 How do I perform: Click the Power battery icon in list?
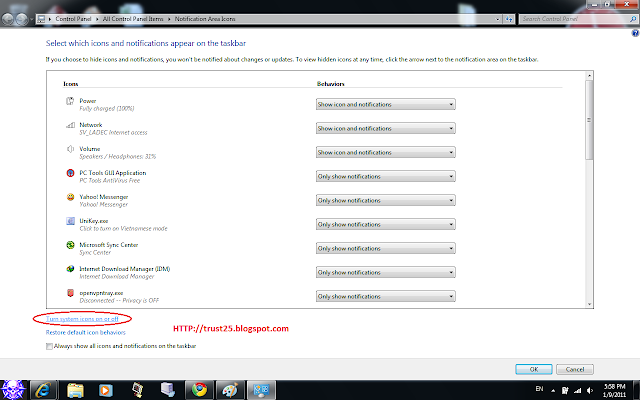point(70,101)
